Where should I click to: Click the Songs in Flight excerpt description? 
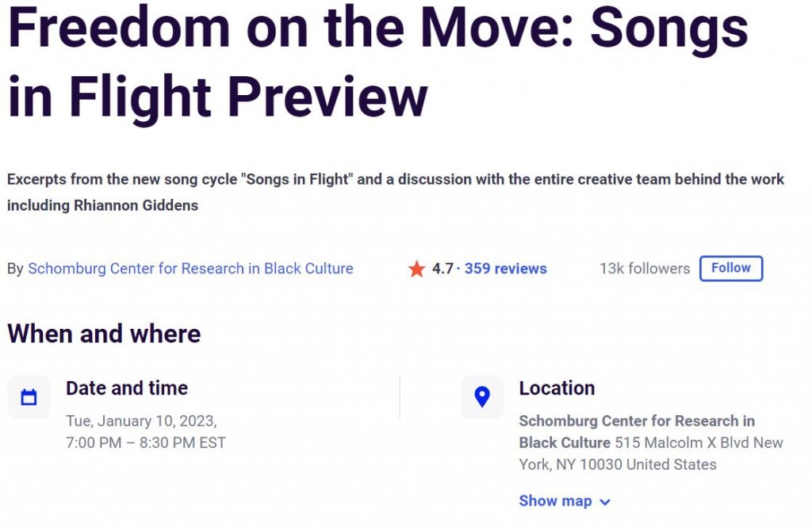point(395,192)
